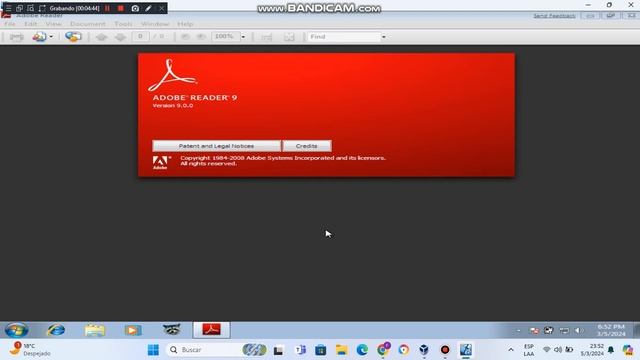Click the Credits button
Viewport: 640px width, 360px height.
307,146
